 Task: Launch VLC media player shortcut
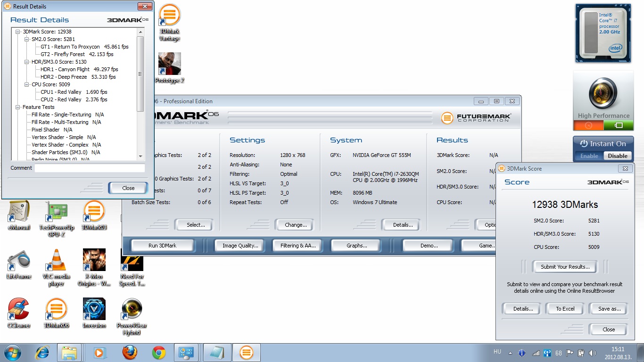pyautogui.click(x=57, y=267)
